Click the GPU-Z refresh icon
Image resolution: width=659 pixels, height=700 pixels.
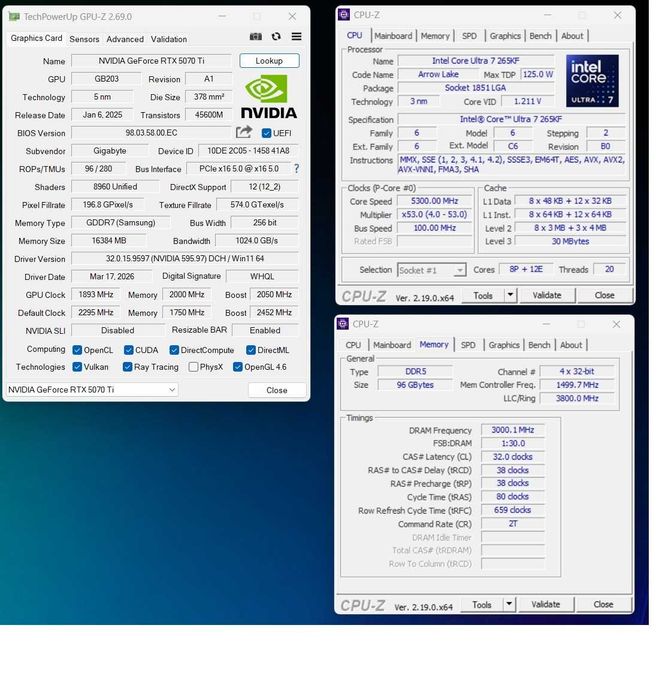click(276, 37)
